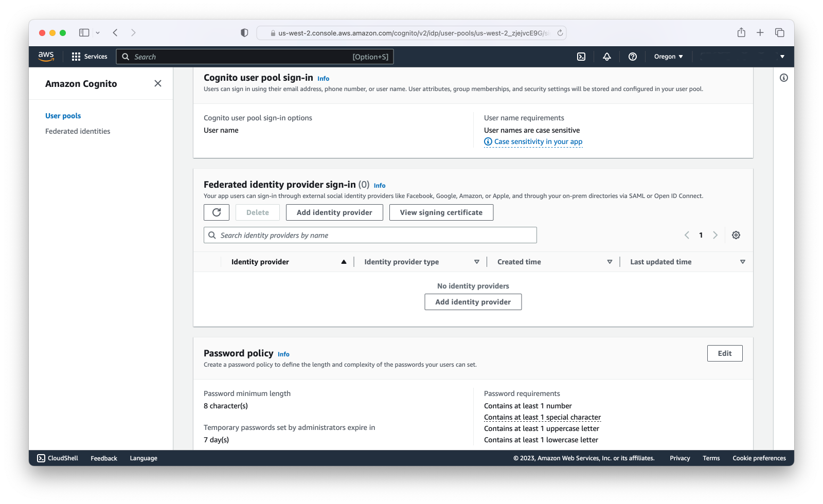Image resolution: width=823 pixels, height=504 pixels.
Task: Click the disabled Delete button
Action: click(258, 212)
